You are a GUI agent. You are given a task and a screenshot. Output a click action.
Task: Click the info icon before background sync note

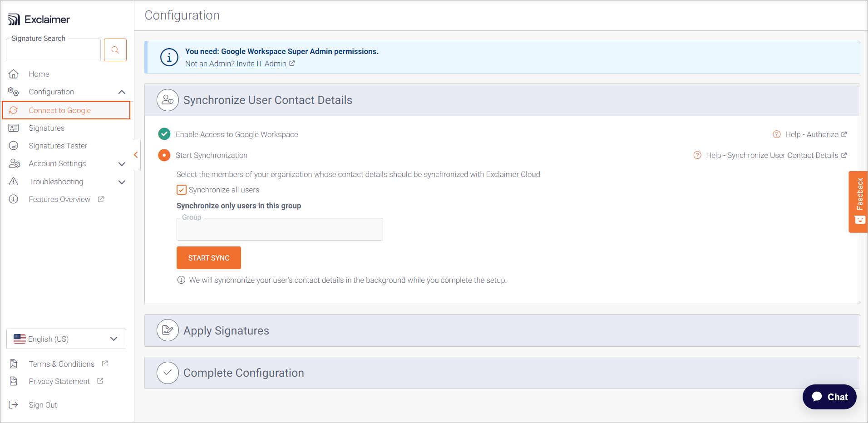pyautogui.click(x=181, y=280)
